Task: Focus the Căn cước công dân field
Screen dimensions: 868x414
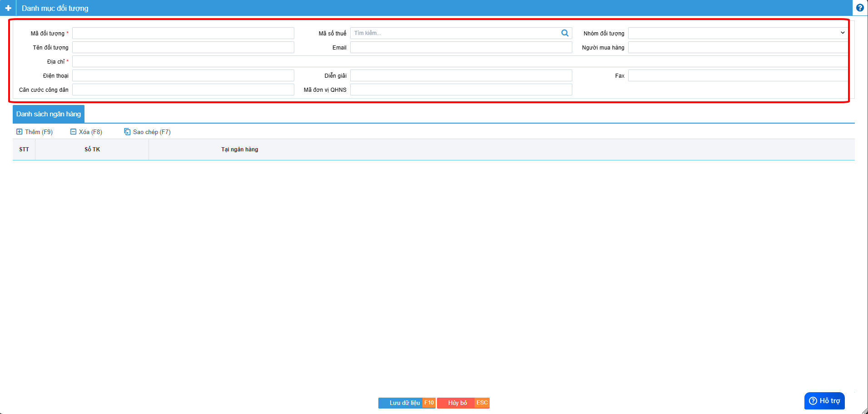Action: point(183,90)
